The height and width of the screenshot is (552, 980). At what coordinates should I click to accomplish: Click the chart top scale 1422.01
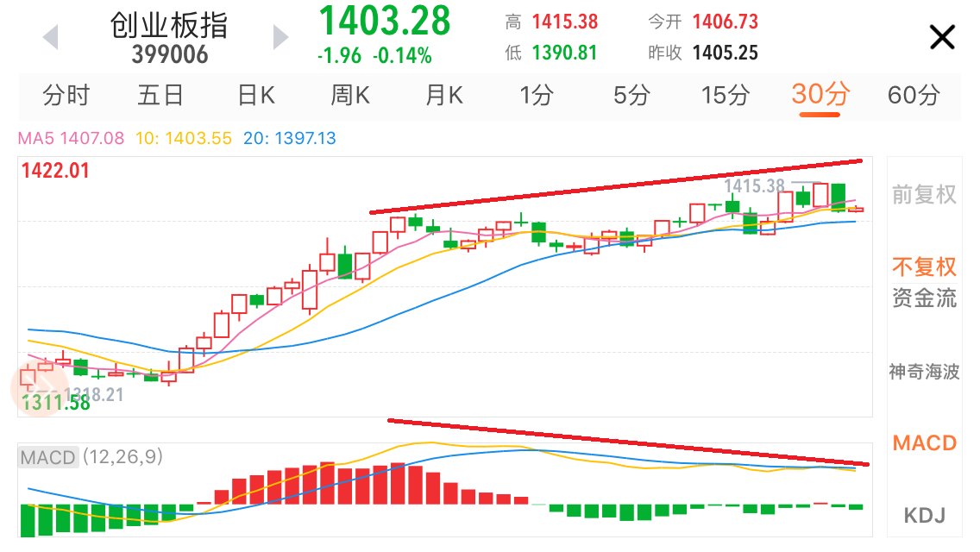[x=55, y=171]
